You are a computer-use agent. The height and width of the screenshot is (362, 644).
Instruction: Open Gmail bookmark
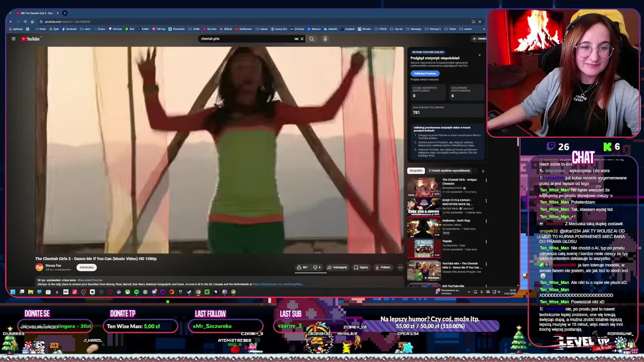[x=41, y=29]
